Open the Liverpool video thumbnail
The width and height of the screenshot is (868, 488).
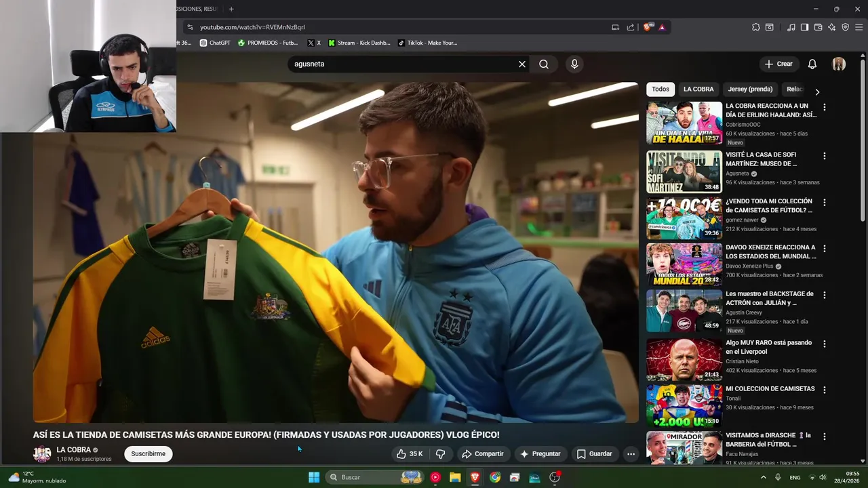684,360
